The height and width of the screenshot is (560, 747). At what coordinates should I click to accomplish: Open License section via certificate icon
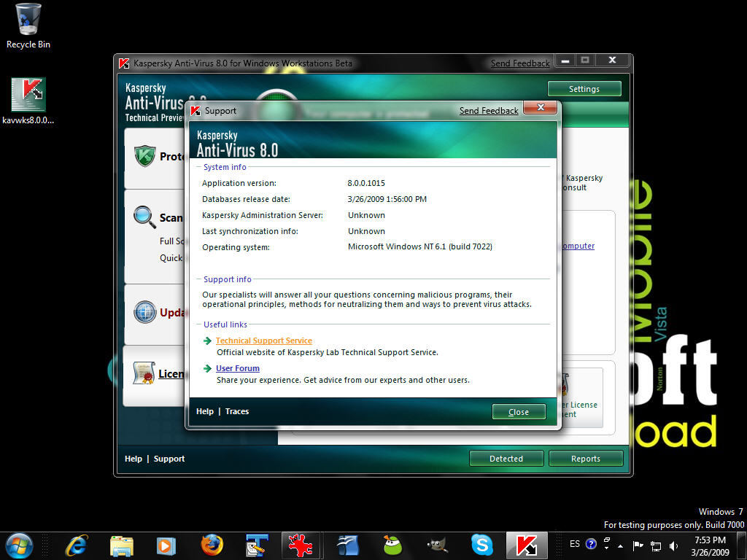pos(143,373)
